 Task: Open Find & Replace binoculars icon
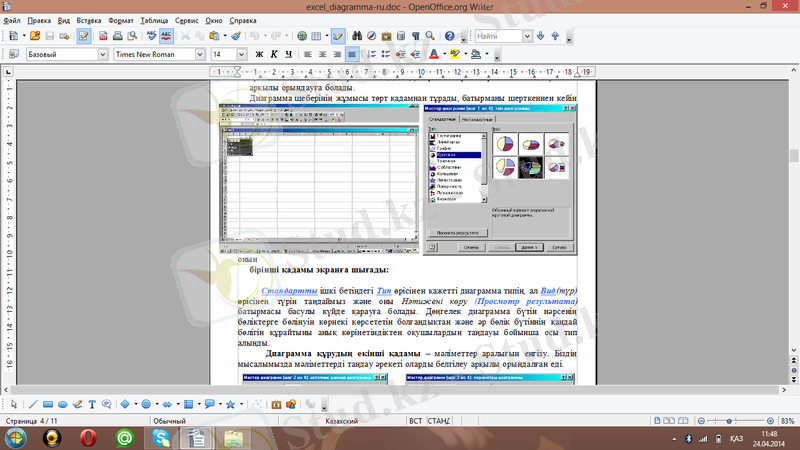pyautogui.click(x=356, y=36)
